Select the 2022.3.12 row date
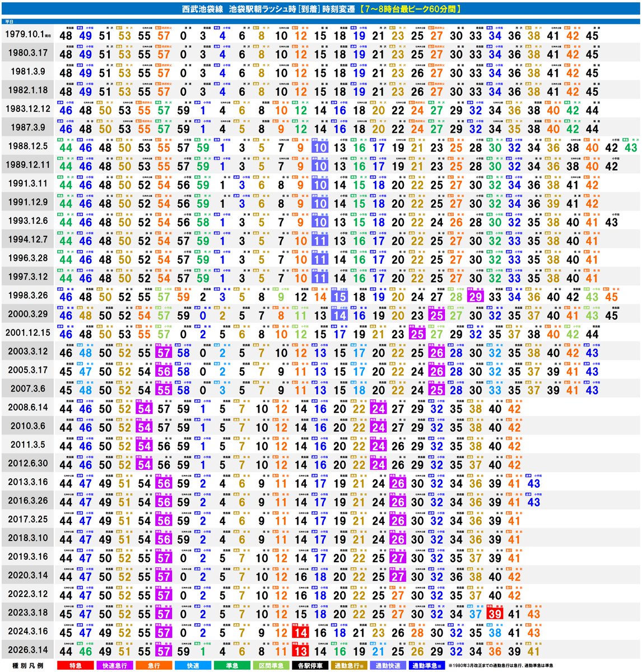The width and height of the screenshot is (642, 672). pos(27,593)
